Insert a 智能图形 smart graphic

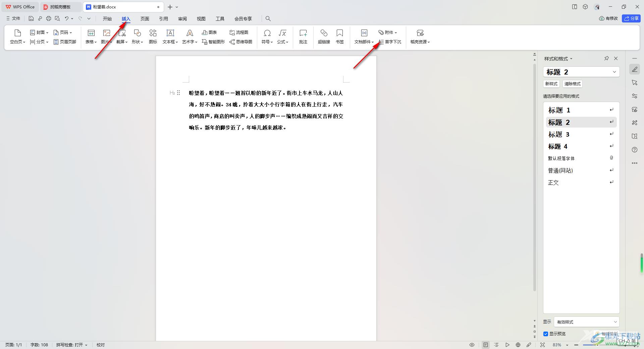(213, 42)
